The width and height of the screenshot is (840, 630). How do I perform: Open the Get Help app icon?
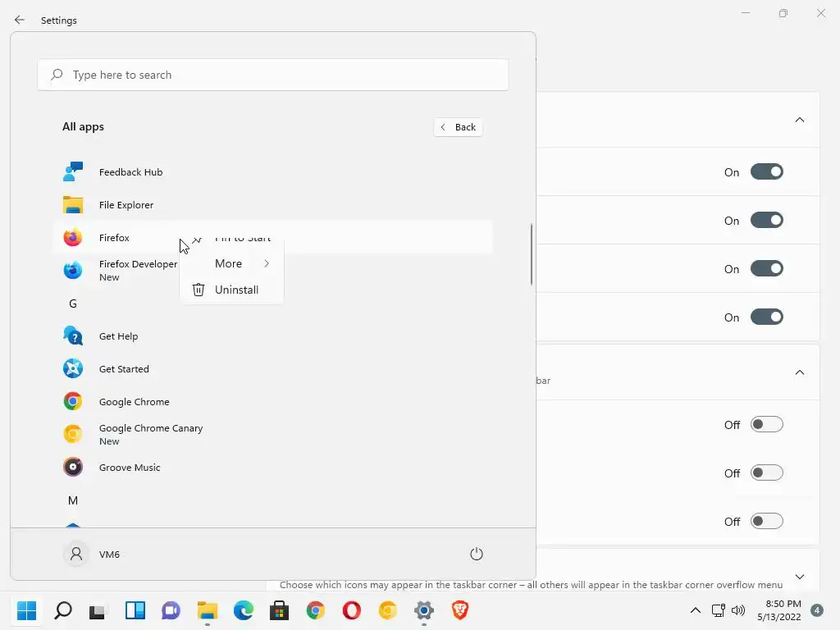pyautogui.click(x=73, y=336)
